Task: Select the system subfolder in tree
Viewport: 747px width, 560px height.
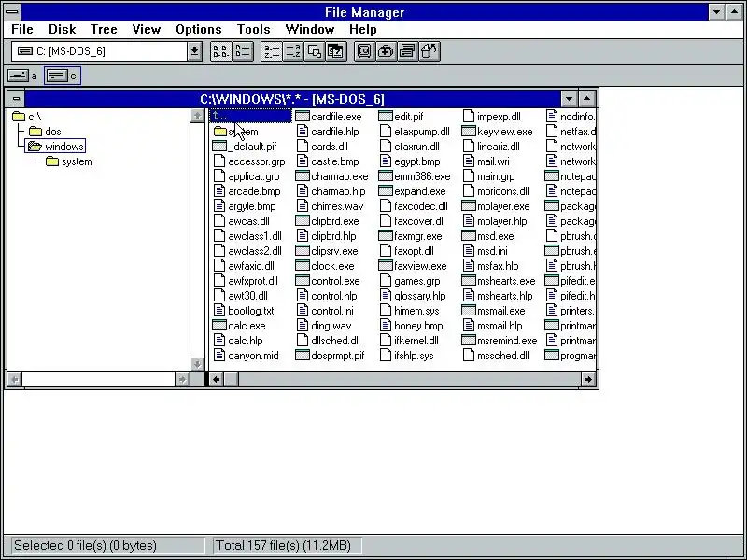Action: 68,161
